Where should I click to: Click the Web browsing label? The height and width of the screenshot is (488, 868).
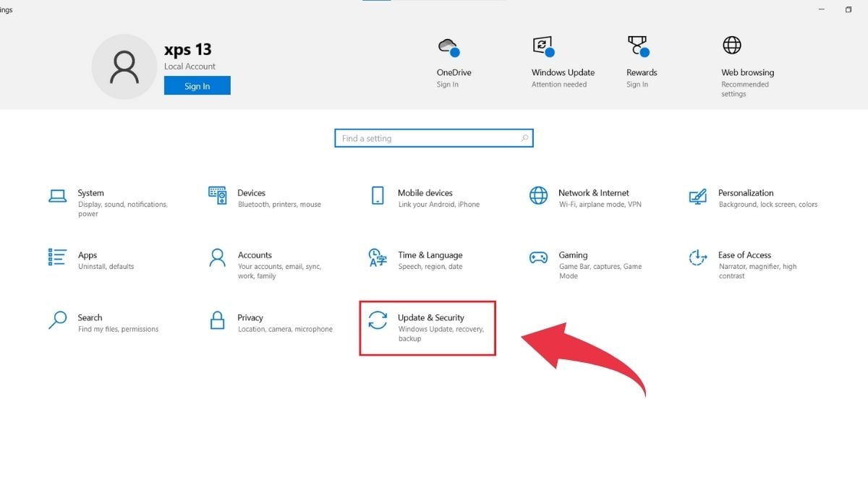[747, 72]
